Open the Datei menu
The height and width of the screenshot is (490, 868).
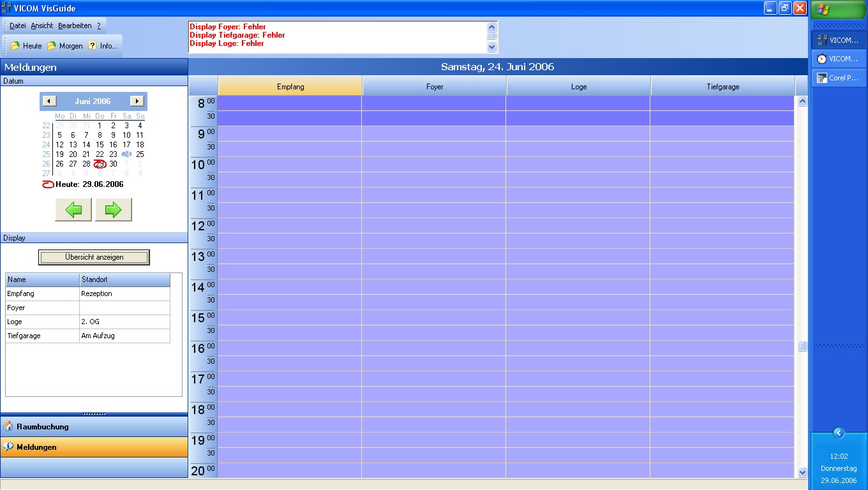click(18, 26)
